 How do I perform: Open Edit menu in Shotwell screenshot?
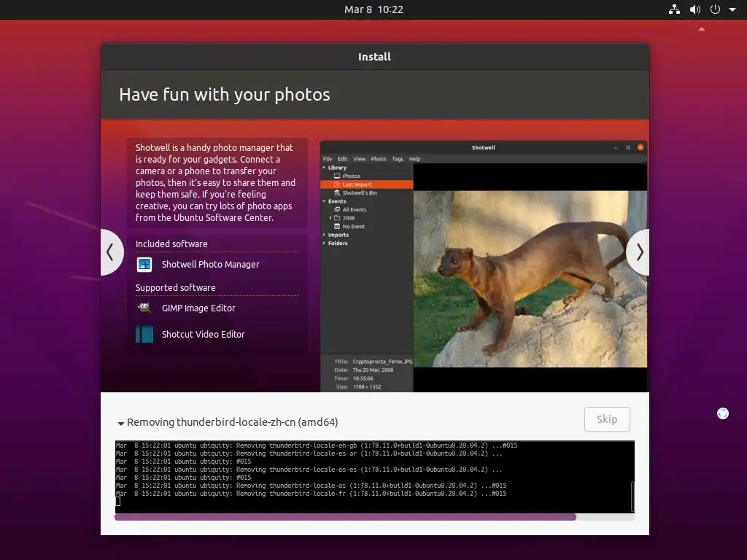[x=343, y=159]
